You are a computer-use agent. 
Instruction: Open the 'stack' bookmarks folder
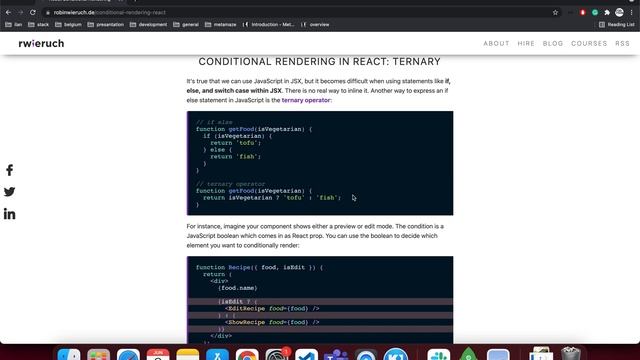tap(38, 24)
